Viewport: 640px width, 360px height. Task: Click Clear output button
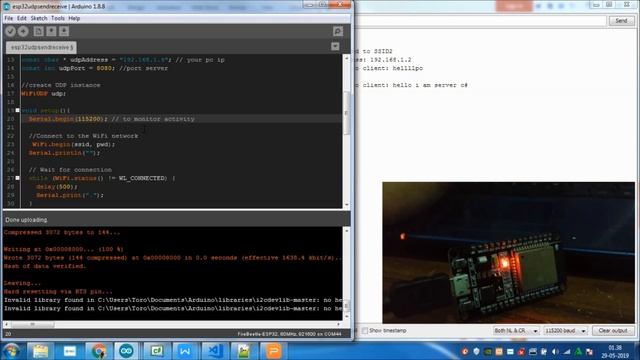tap(613, 331)
